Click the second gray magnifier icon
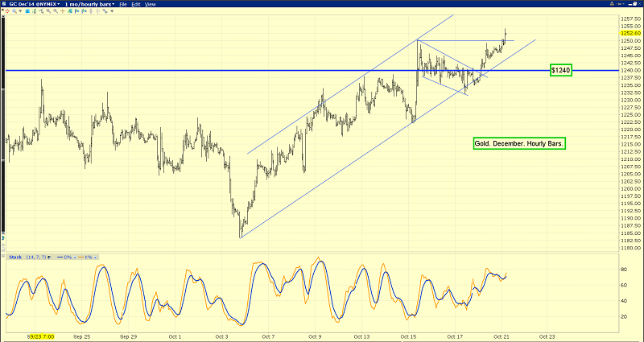The image size is (644, 342). [x=56, y=11]
